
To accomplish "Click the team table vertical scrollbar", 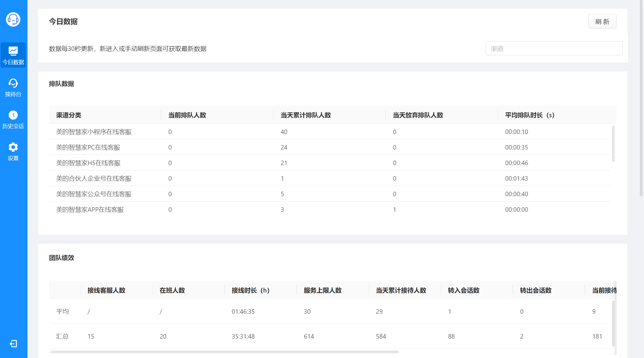I will (x=613, y=324).
